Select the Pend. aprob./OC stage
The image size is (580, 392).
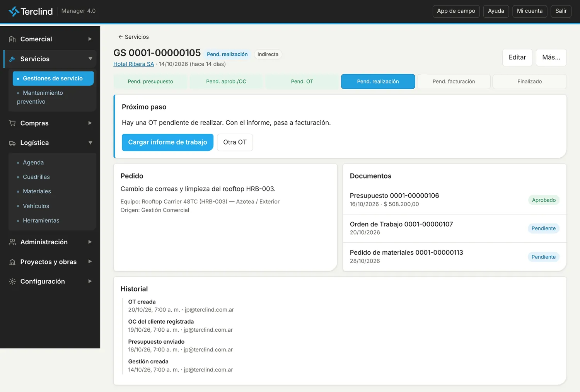tap(226, 82)
